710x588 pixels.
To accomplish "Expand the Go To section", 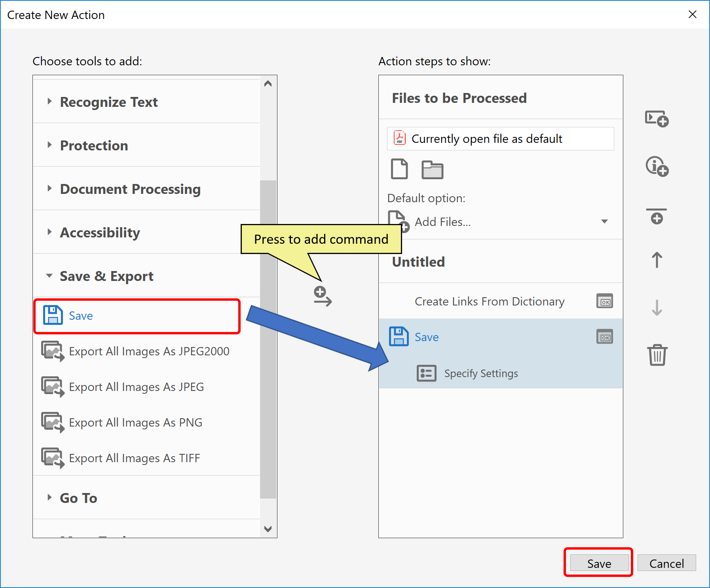I will (50, 498).
